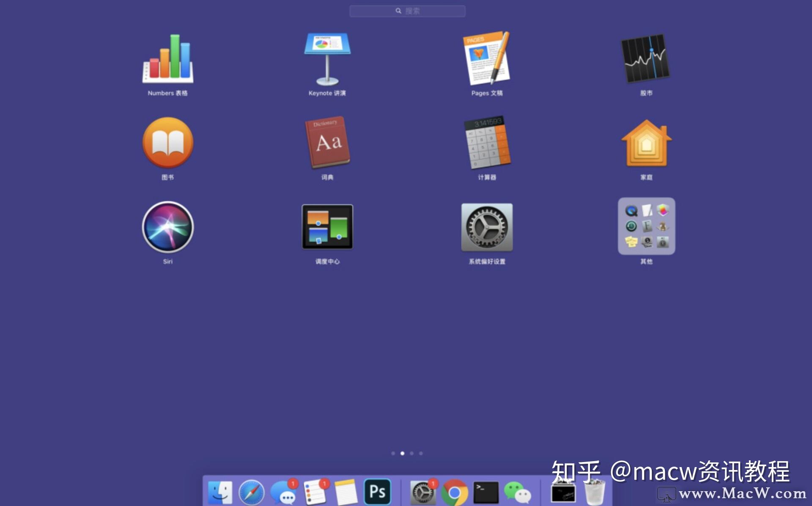Launch Notes from the Dock

(346, 492)
